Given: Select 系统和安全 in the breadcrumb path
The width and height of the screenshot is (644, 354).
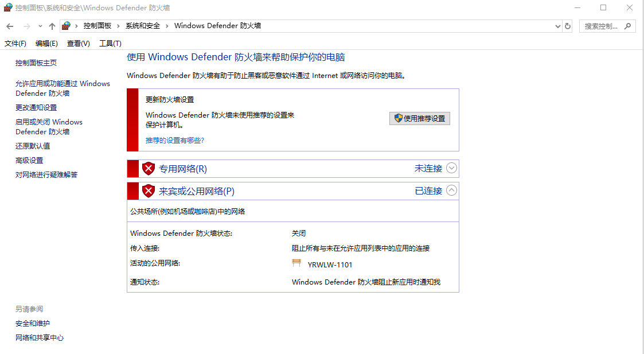Looking at the screenshot, I should click(x=143, y=26).
